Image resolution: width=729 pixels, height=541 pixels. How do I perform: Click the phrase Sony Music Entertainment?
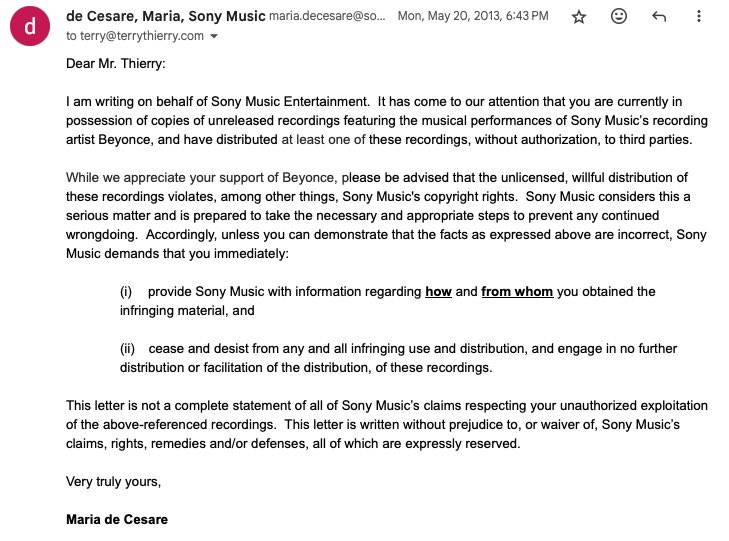click(x=290, y=102)
